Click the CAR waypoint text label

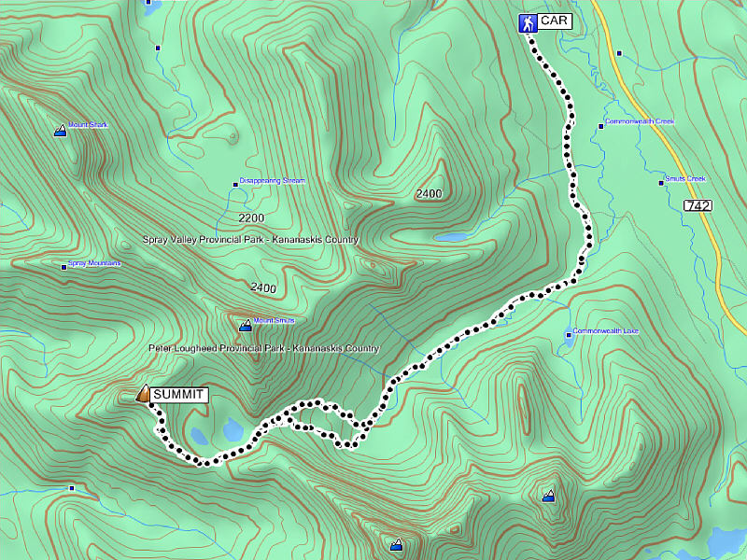click(554, 21)
